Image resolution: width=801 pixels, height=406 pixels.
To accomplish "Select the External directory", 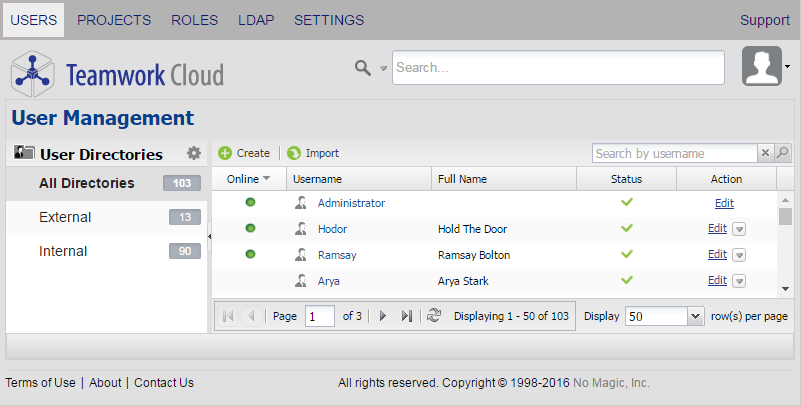I will tap(65, 217).
